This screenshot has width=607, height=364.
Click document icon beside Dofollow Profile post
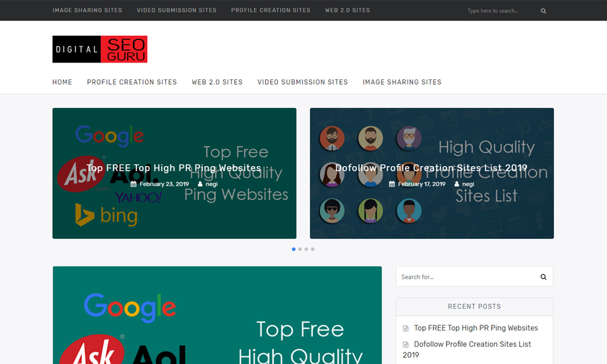click(406, 345)
